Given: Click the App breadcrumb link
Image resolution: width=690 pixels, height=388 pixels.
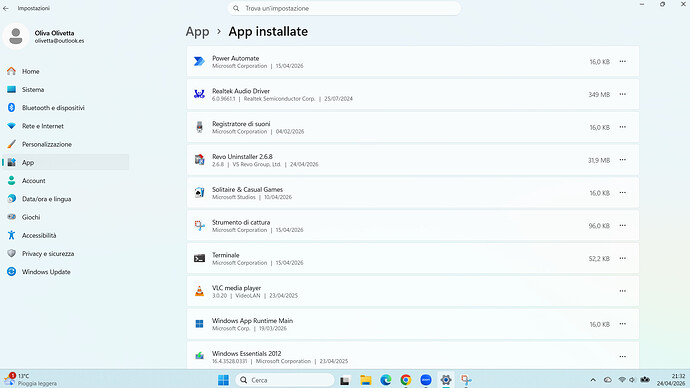Looking at the screenshot, I should (x=197, y=32).
